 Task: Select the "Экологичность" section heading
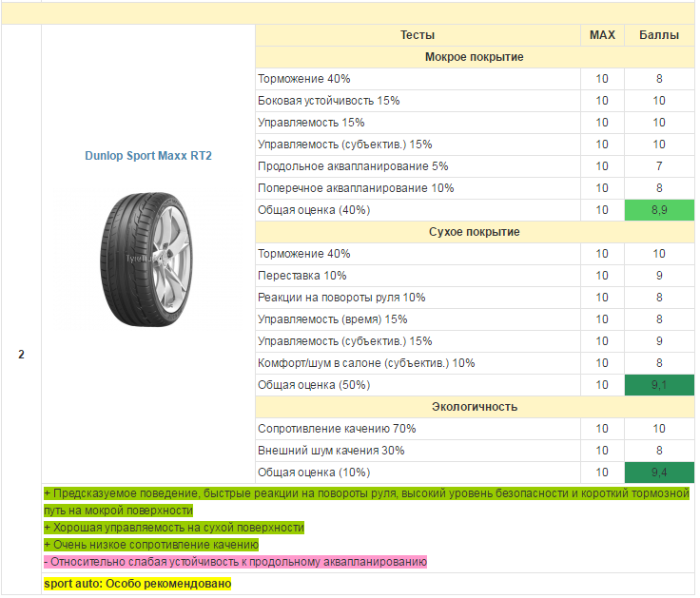point(474,407)
